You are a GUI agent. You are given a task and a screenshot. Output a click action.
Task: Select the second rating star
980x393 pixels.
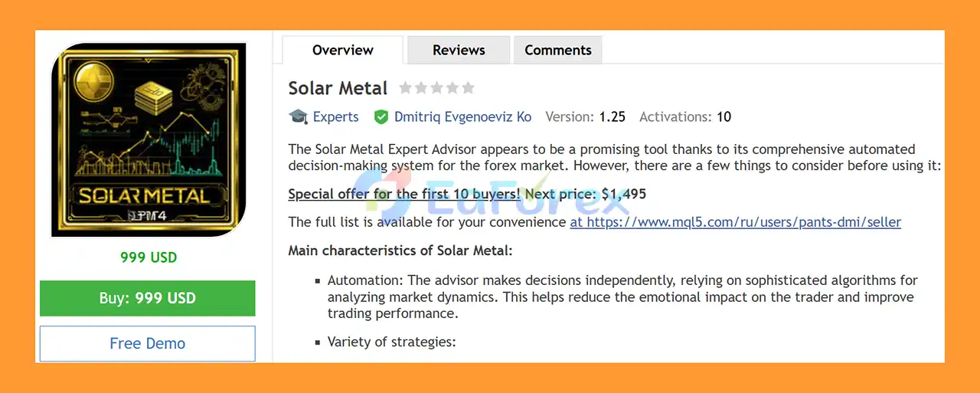[421, 88]
